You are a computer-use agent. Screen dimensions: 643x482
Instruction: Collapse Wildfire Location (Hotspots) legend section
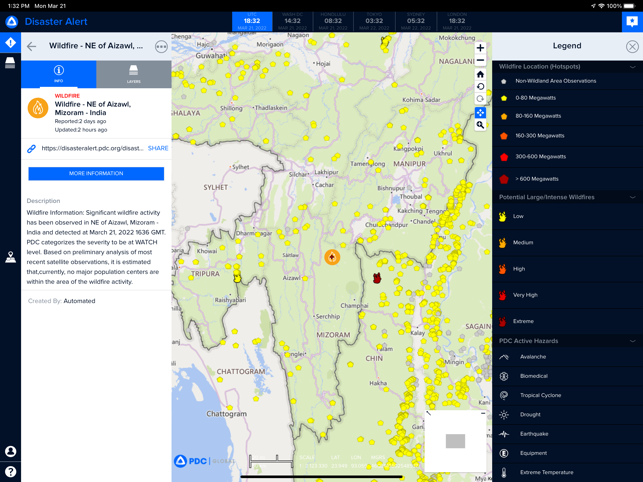(x=632, y=66)
